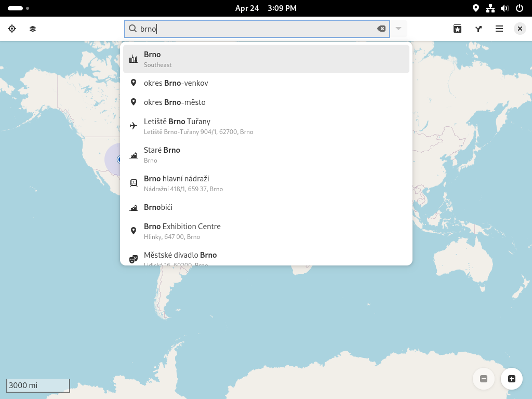Open the route planner icon

(478, 29)
